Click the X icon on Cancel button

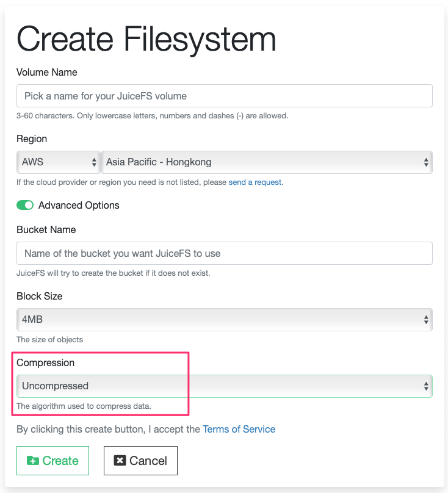pos(120,461)
